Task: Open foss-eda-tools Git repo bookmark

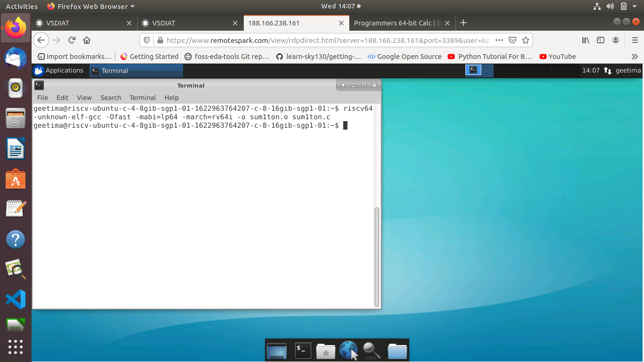Action: coord(227,57)
